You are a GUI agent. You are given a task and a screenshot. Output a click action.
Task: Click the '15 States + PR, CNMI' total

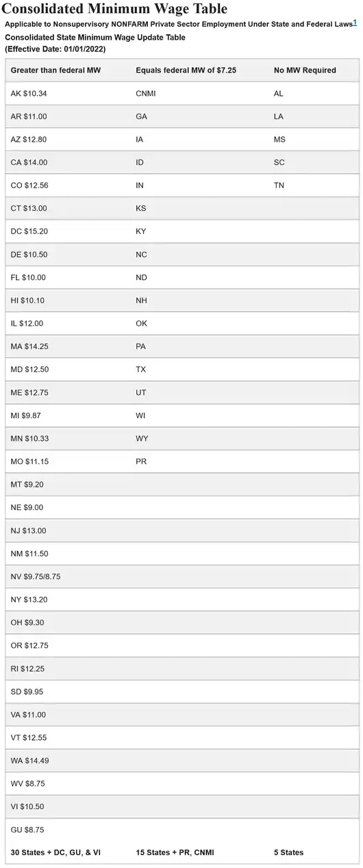pyautogui.click(x=178, y=852)
